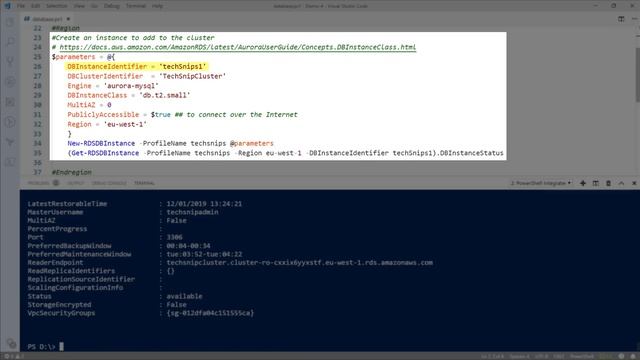Screen dimensions: 640x360
Task: Open the Terminal menu
Action: point(136,6)
